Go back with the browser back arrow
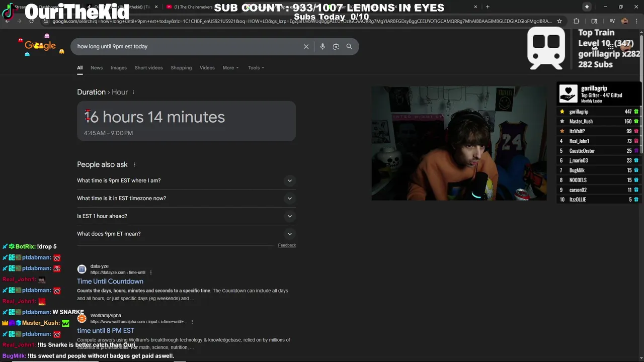This screenshot has height=362, width=644. 7,21
